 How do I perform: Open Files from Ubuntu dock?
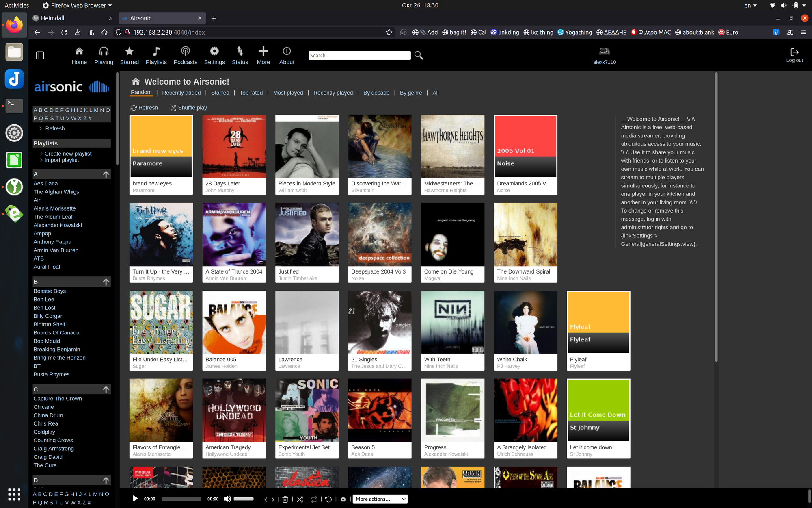tap(14, 52)
